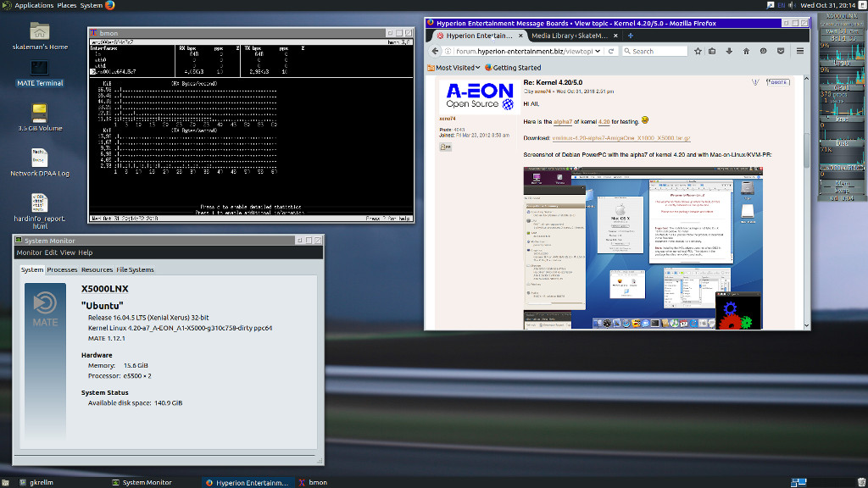The width and height of the screenshot is (868, 488).
Task: Click the A-EON Open Source avatar
Action: [480, 97]
